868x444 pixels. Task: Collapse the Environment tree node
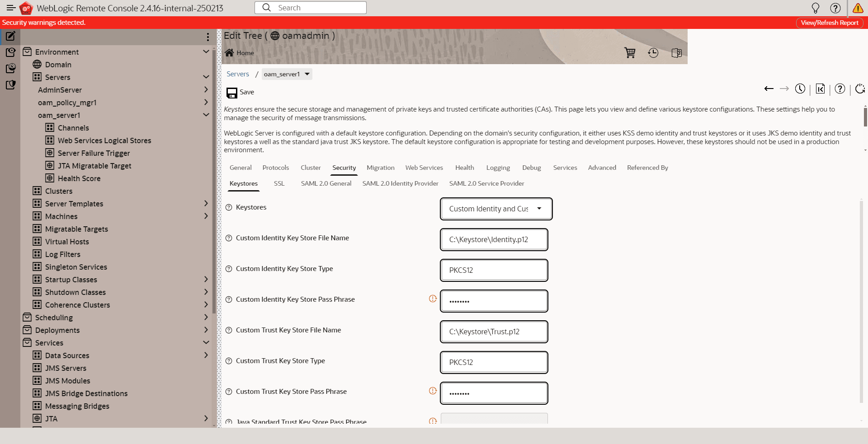pos(206,51)
